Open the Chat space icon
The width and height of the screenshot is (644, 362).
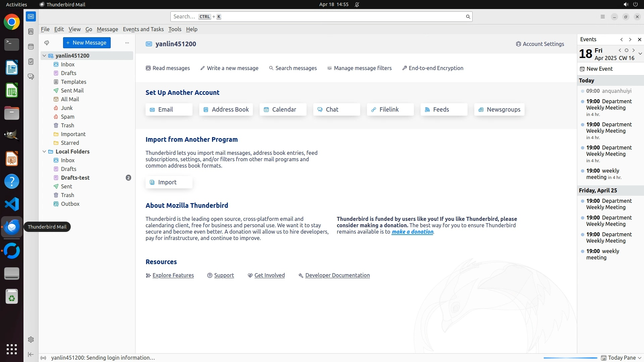pos(31,77)
